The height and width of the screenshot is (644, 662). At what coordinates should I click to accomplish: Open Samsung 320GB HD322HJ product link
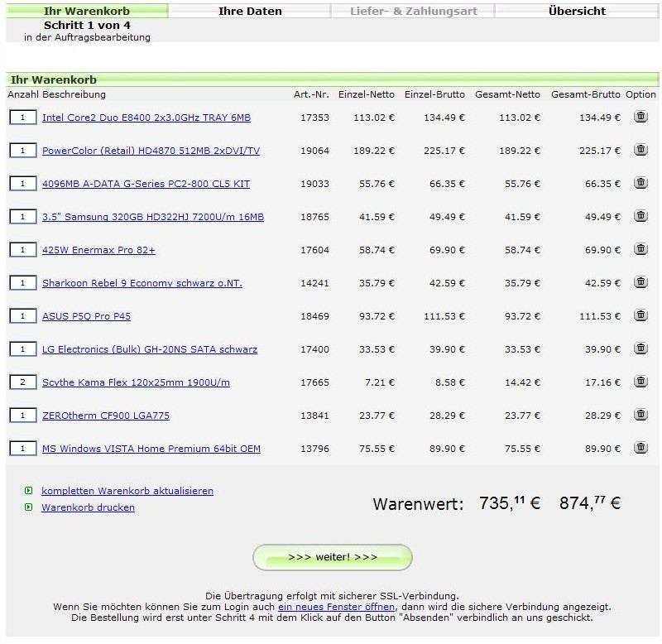(153, 217)
